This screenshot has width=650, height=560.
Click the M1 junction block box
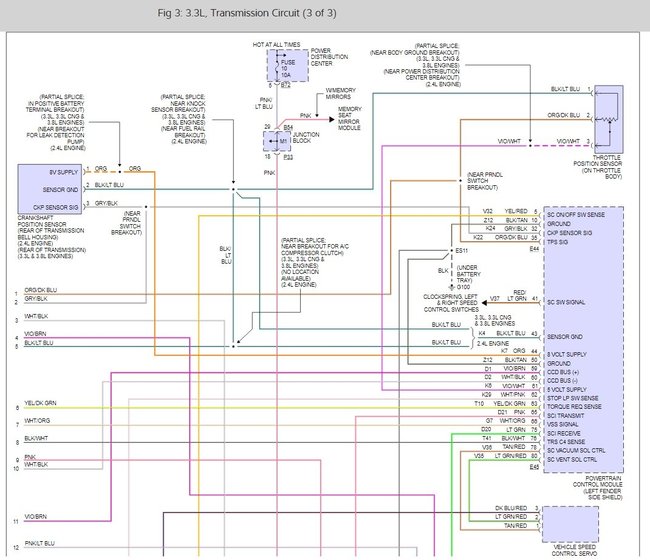[x=277, y=141]
